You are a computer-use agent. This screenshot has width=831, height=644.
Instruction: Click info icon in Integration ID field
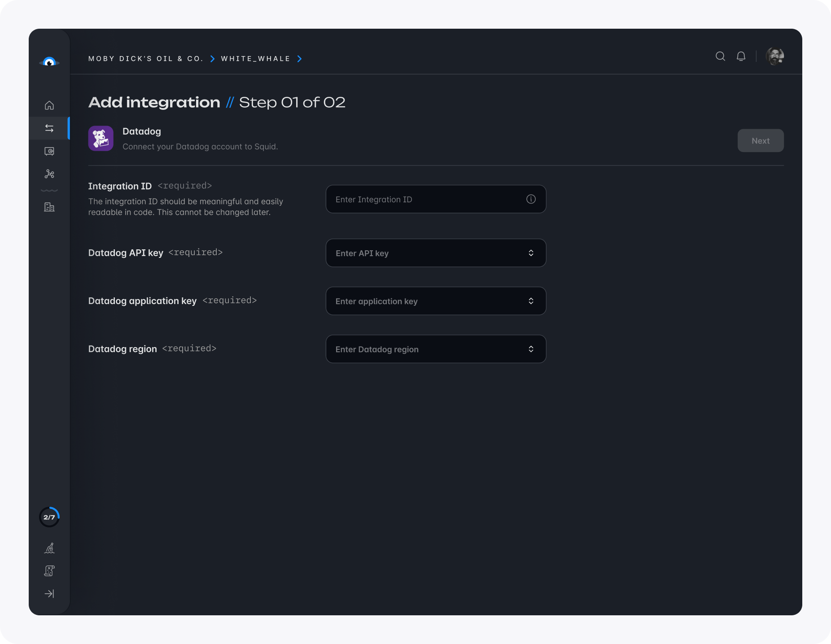point(531,199)
